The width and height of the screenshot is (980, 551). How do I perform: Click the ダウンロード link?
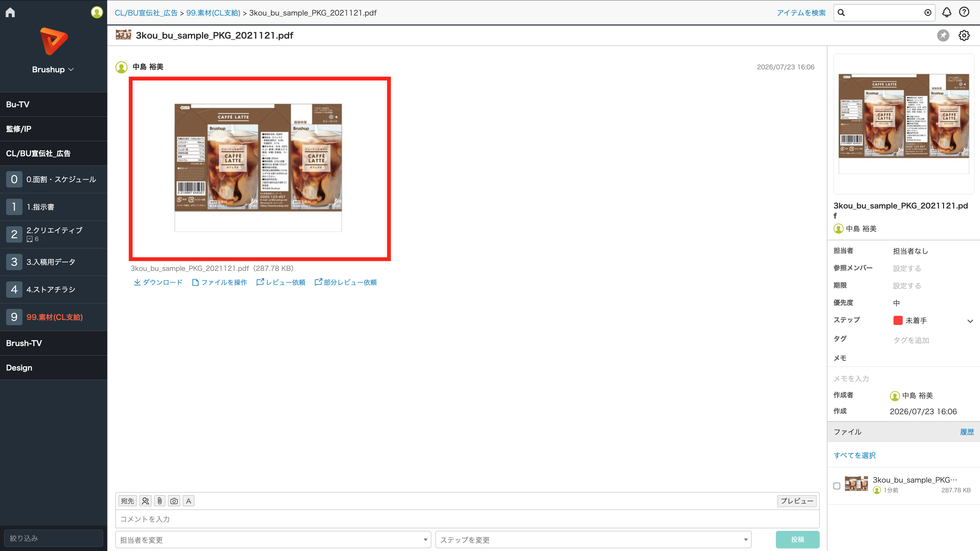click(x=158, y=282)
